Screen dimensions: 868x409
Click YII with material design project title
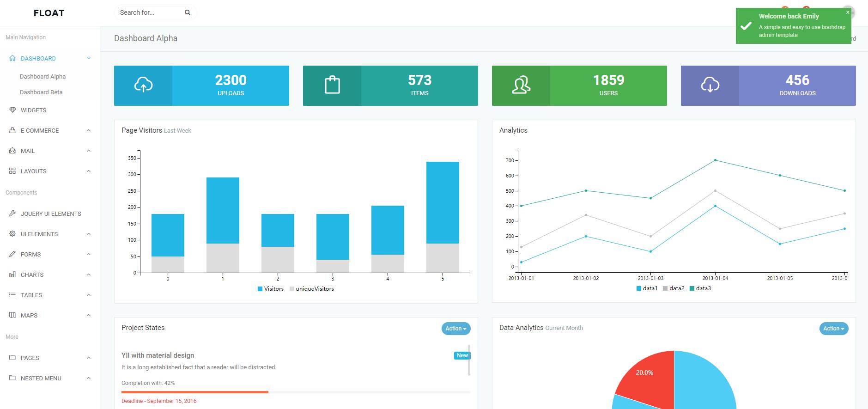pos(158,355)
